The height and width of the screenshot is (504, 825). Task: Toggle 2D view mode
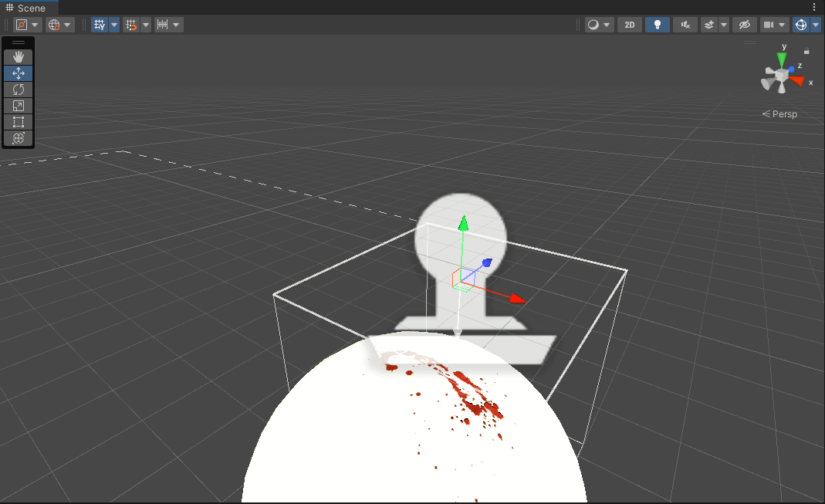(629, 24)
